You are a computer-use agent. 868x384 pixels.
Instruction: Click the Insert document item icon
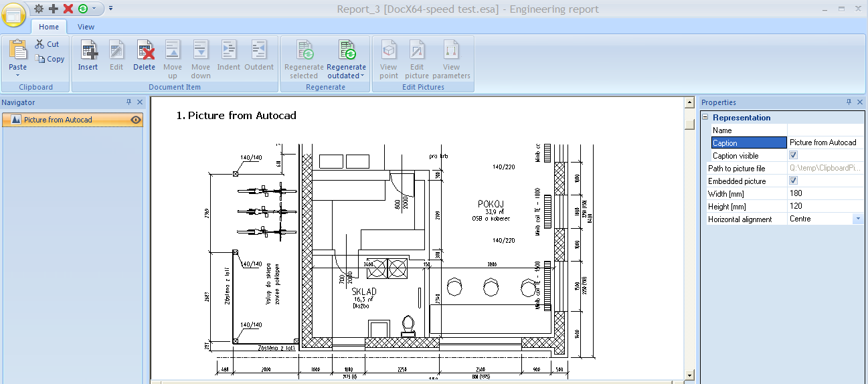[88, 51]
